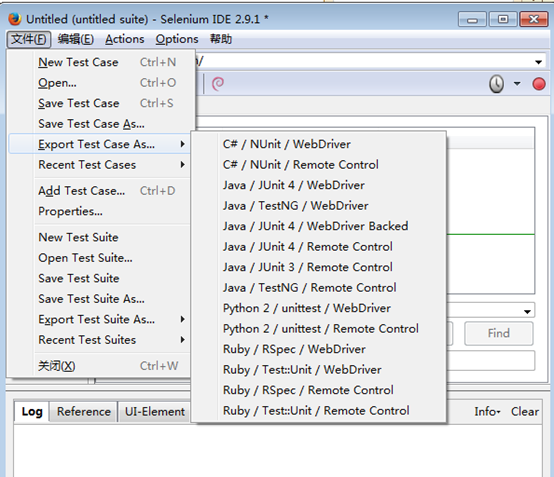Maximize the Selenium IDE window

pyautogui.click(x=503, y=19)
